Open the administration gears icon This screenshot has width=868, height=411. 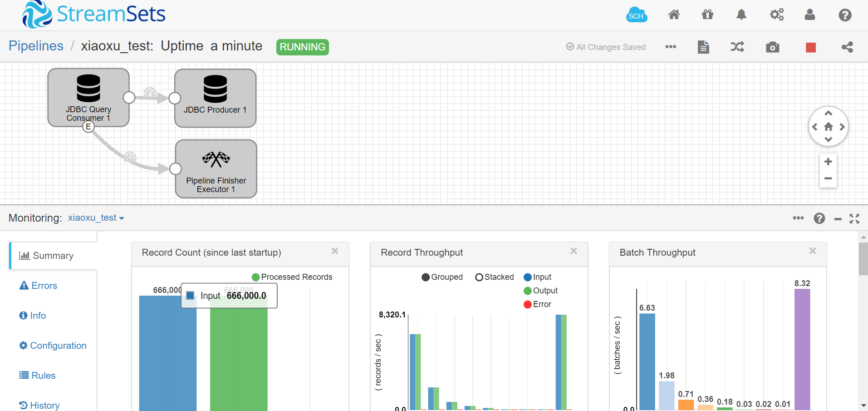point(777,15)
